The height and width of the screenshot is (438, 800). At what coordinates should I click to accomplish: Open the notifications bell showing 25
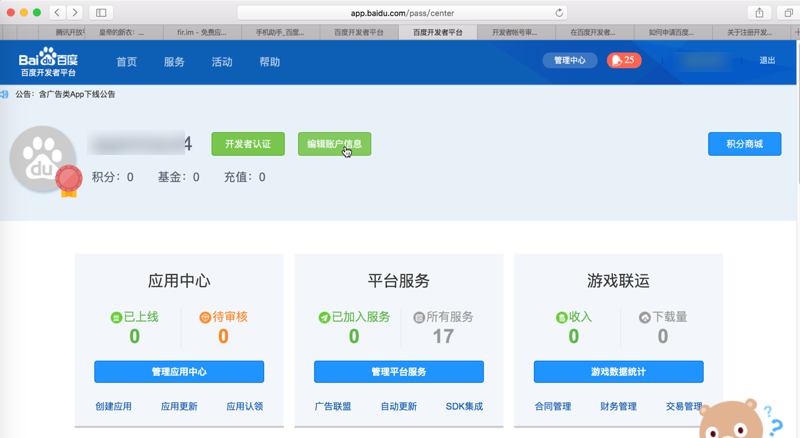tap(624, 60)
